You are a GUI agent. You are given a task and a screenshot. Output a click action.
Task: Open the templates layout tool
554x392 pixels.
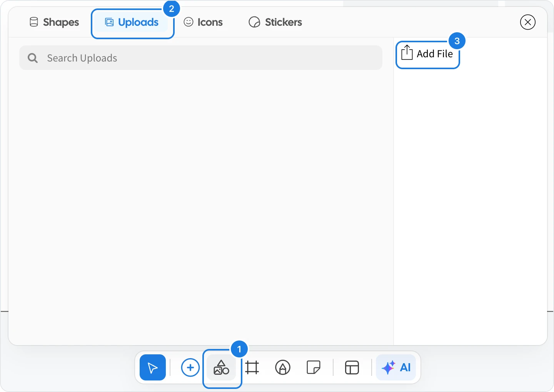tap(352, 367)
